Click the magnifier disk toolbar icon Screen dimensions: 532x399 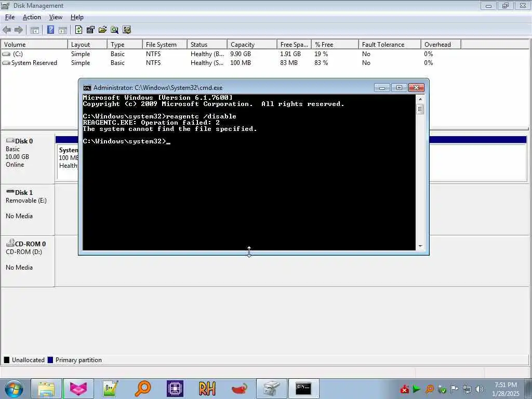coord(115,30)
